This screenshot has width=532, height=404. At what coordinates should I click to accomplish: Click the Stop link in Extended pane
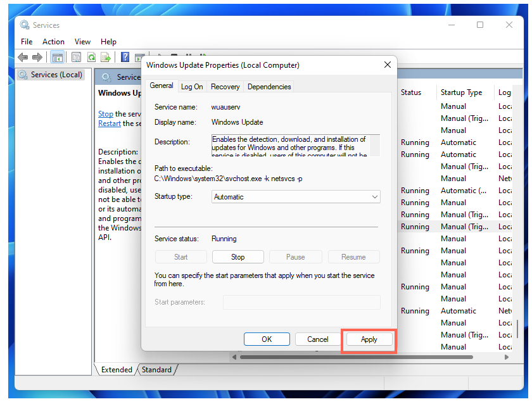tap(106, 114)
